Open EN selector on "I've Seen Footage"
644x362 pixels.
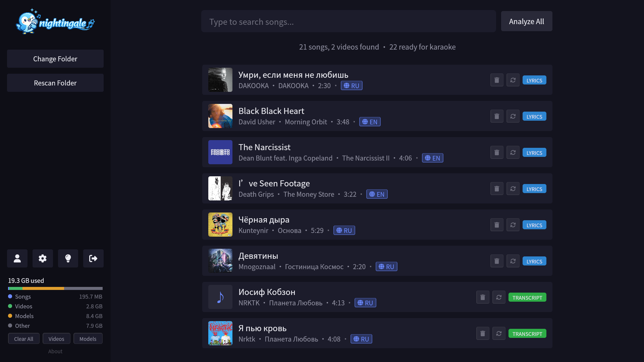click(x=377, y=194)
